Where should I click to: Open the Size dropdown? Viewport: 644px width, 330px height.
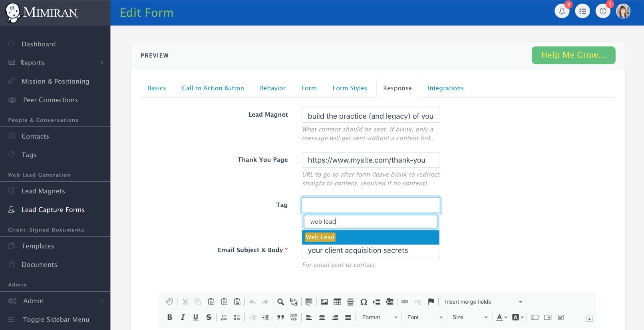click(x=470, y=317)
